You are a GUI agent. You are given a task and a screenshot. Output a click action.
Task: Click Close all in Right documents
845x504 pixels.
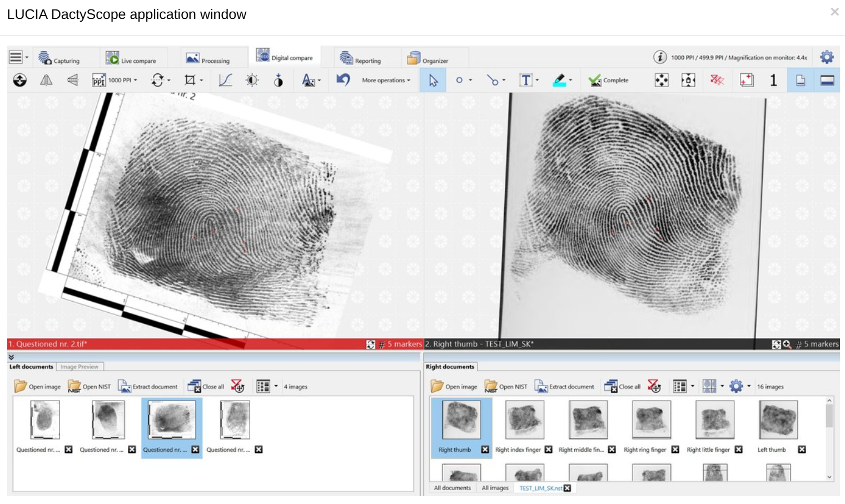coord(623,386)
